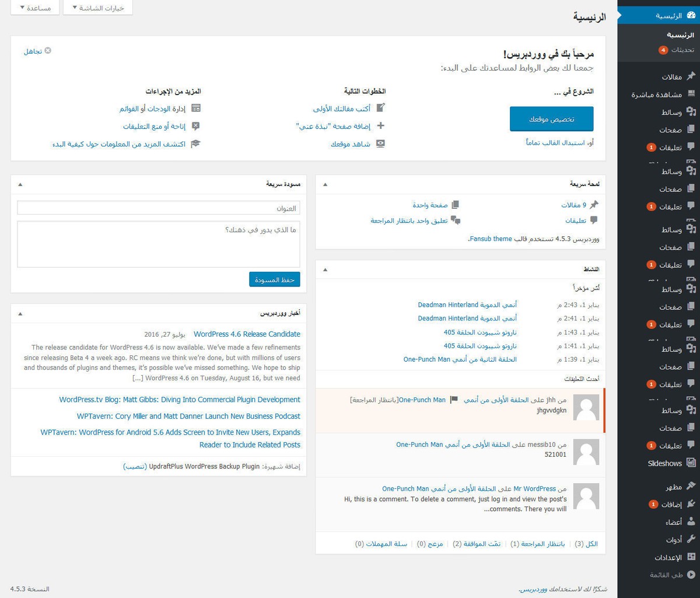Click the إضافات plugin icon in sidebar

[x=691, y=503]
